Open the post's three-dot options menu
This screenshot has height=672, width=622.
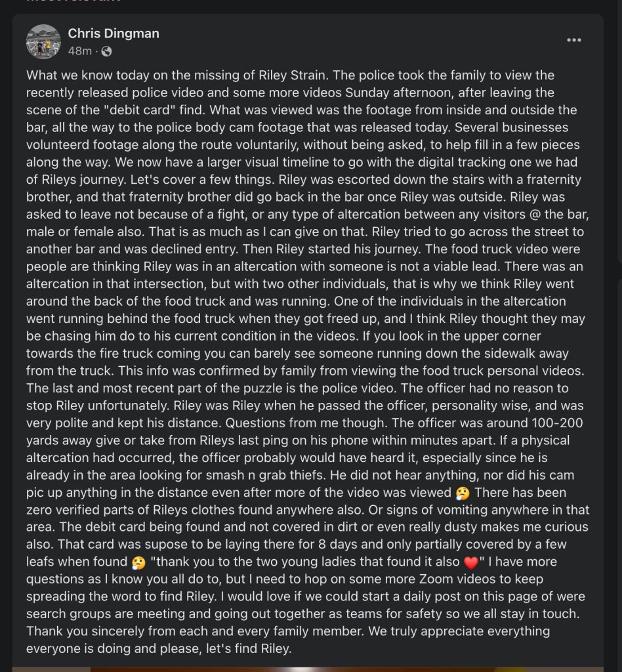click(x=574, y=40)
